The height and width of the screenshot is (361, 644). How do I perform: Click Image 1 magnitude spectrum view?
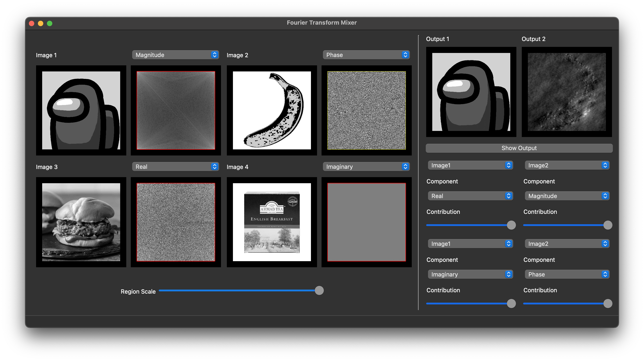176,110
